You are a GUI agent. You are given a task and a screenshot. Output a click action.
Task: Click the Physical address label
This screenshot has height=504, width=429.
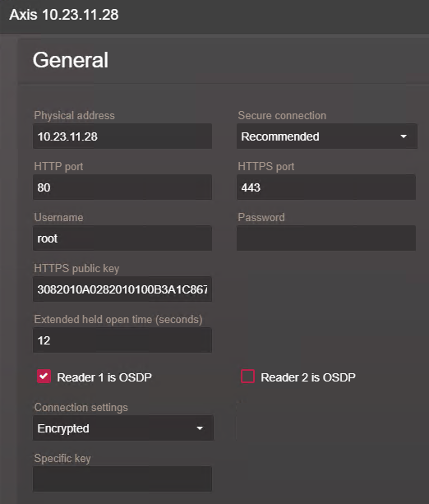[74, 116]
